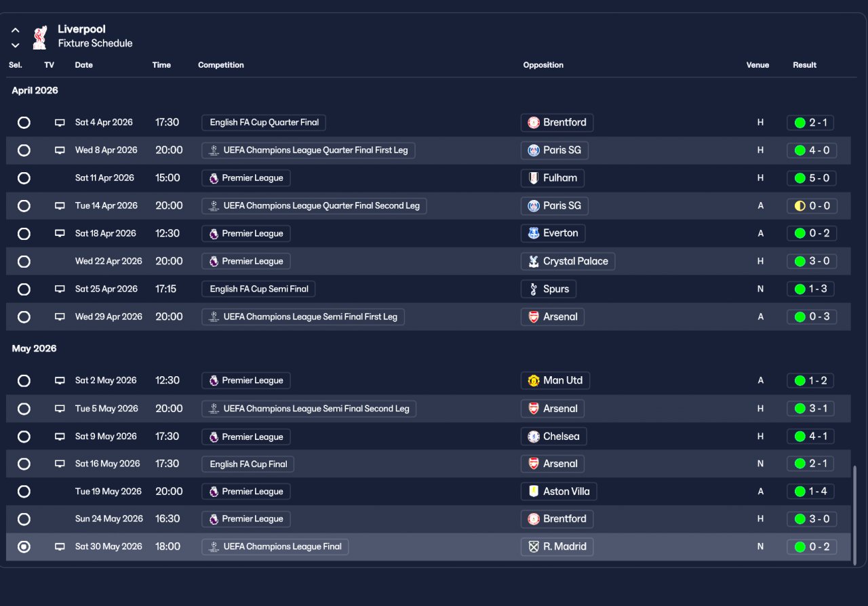Open Champions League Quarter Final Second Leg
868x606 pixels.
coord(314,206)
